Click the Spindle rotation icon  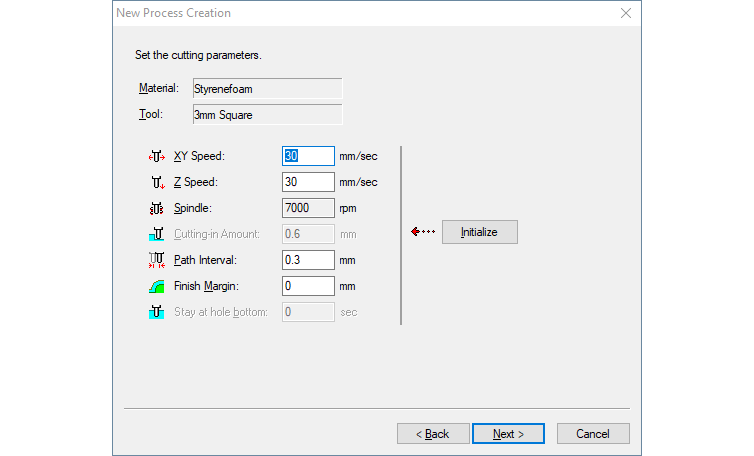(156, 208)
